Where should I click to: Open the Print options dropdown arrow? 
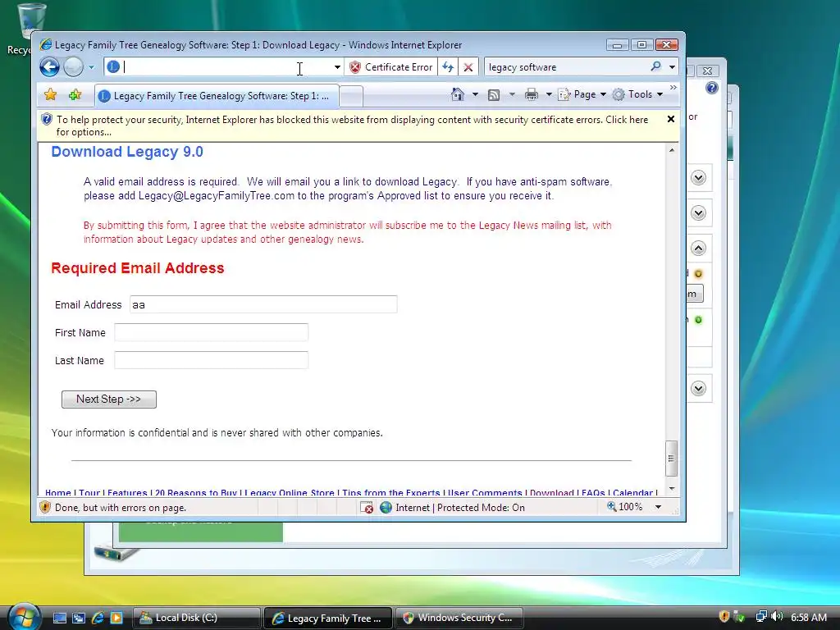point(549,95)
